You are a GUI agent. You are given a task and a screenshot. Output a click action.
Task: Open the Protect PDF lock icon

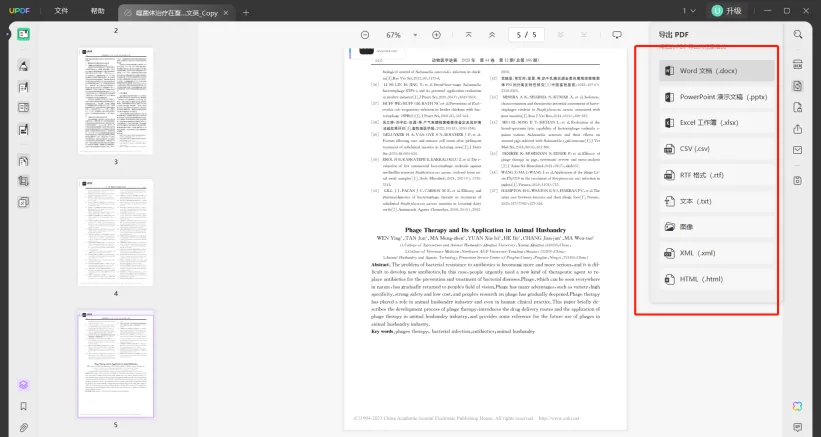797,107
